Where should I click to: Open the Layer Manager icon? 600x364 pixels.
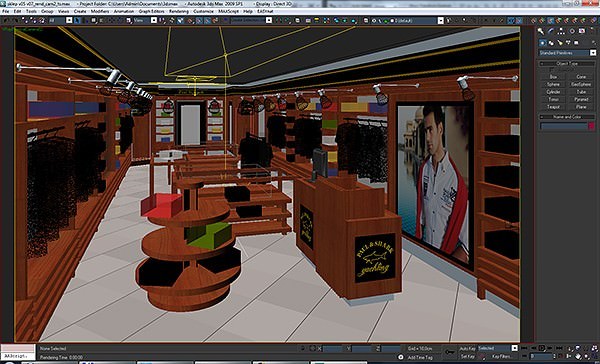(366, 20)
